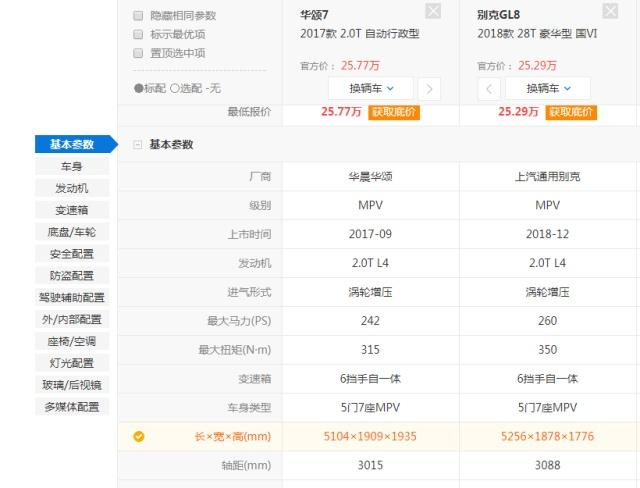Click horsepower value 242
640x488 pixels.
point(371,321)
